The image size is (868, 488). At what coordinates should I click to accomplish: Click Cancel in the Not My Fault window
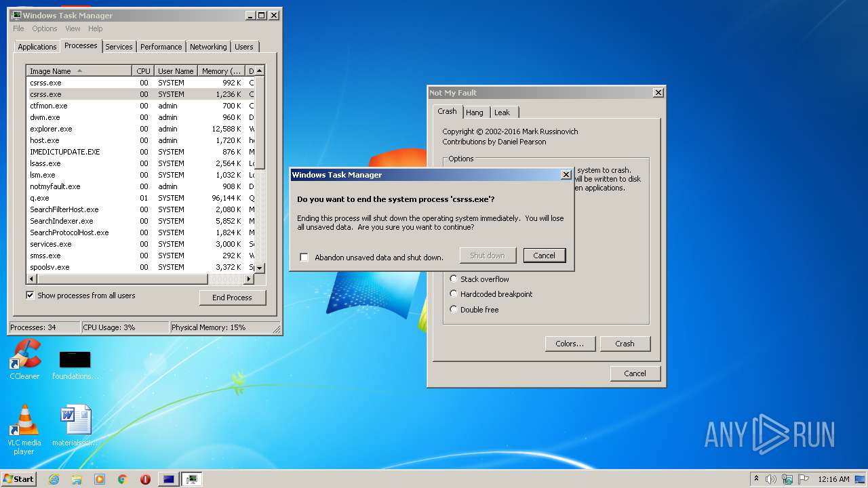(x=635, y=373)
